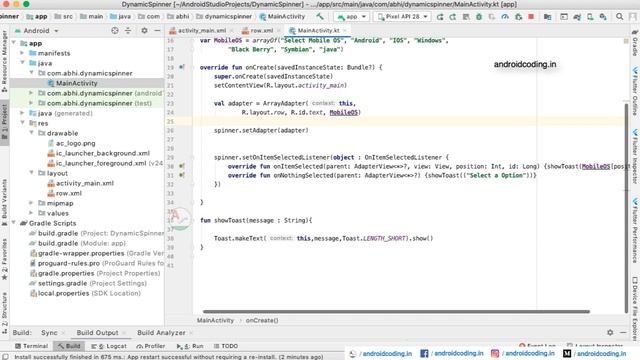The height and width of the screenshot is (360, 640).
Task: Click the src breadcrumb in navigation bar
Action: (64, 17)
